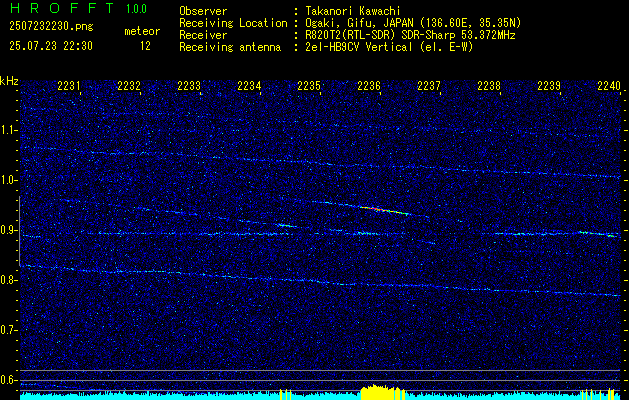Viewport: 629px width, 400px height.
Task: Click time marker 2232
Action: [129, 85]
